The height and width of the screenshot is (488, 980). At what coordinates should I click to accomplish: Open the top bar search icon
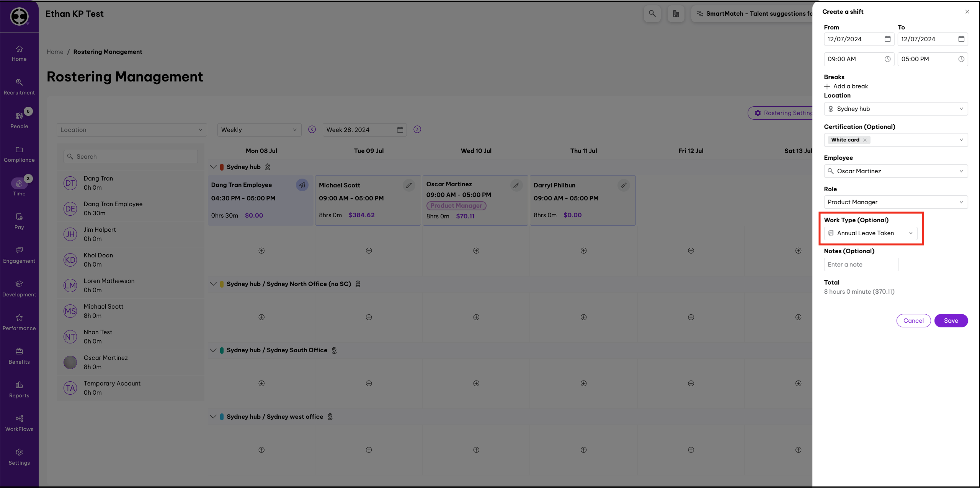click(652, 14)
